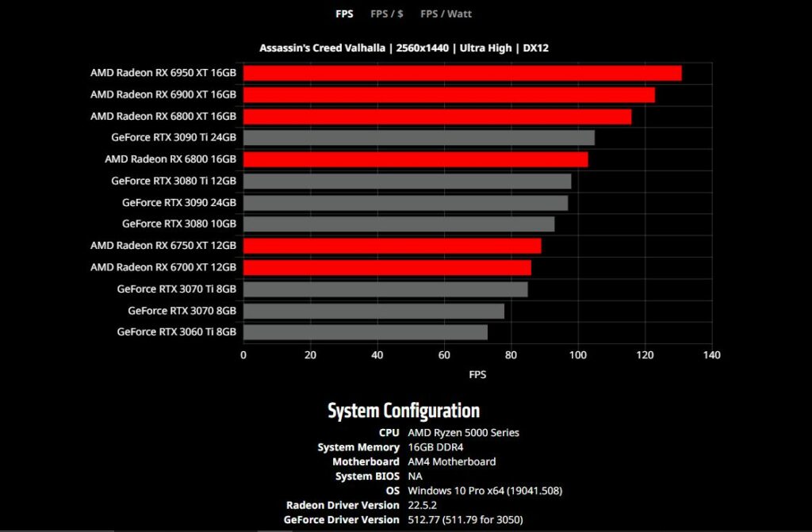812x532 pixels.
Task: Click the AMD Radeon RX 6700 XT 12GB label
Action: point(163,268)
